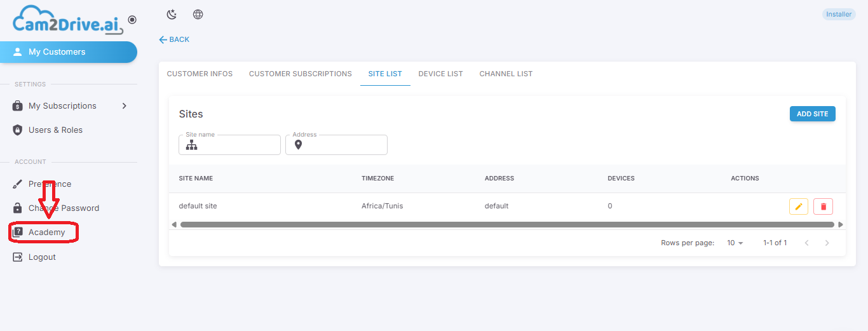Switch to Device List tab
Viewport: 868px width, 331px height.
[440, 74]
